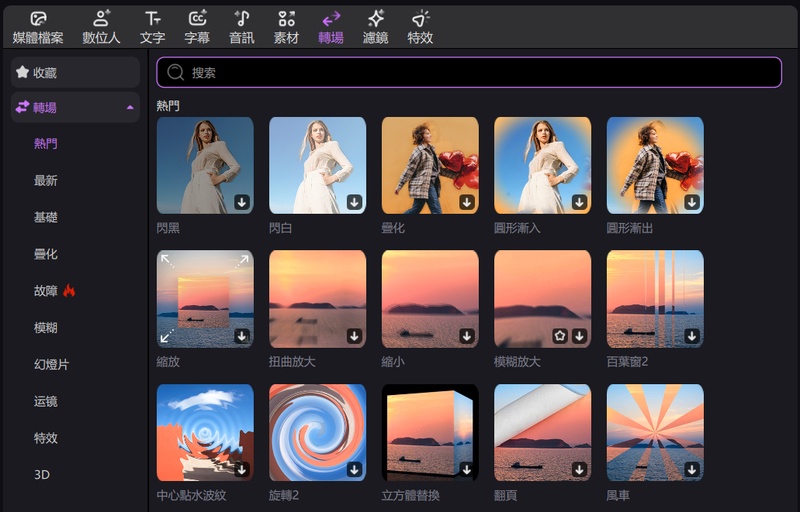Select the 立方體替換 cube transition thumbnail

430,432
